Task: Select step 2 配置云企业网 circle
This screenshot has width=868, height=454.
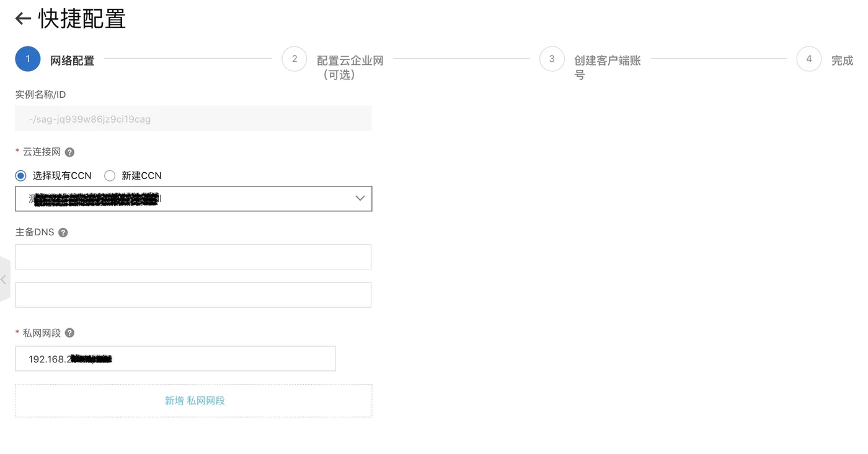Action: coord(294,59)
